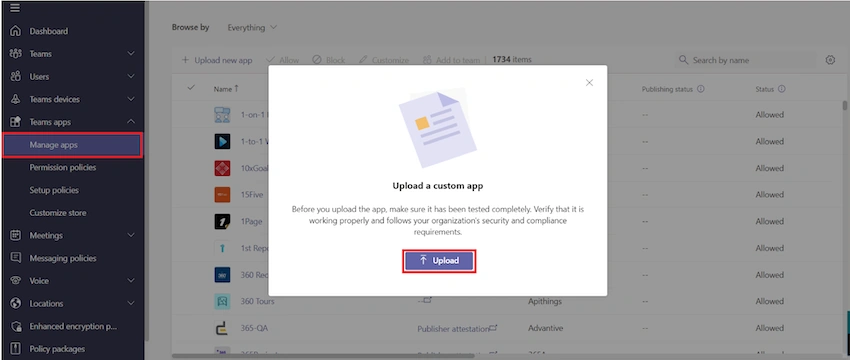Click the 1-on-1 app icon
This screenshot has width=850, height=360.
[222, 115]
